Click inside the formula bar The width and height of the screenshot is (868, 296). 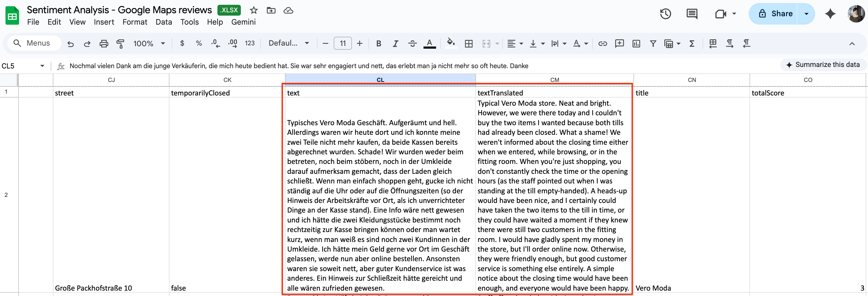point(303,66)
